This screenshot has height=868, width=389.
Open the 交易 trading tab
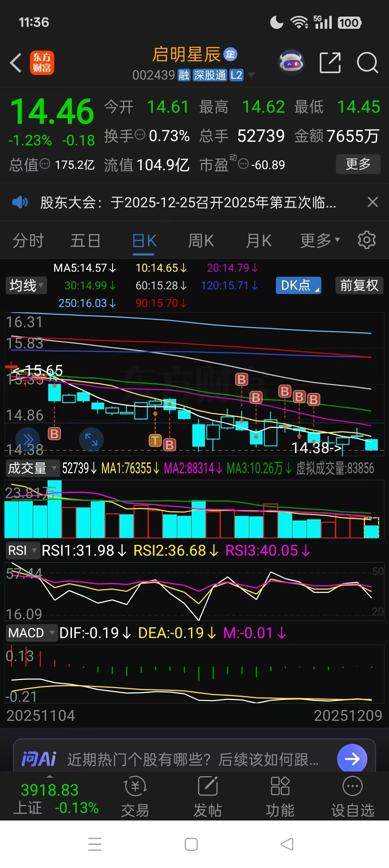tap(135, 797)
